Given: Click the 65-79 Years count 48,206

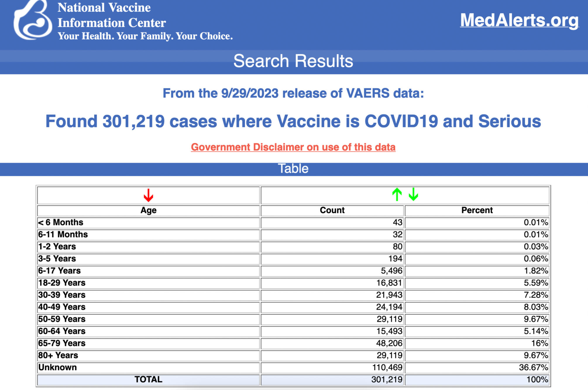Looking at the screenshot, I should click(389, 343).
